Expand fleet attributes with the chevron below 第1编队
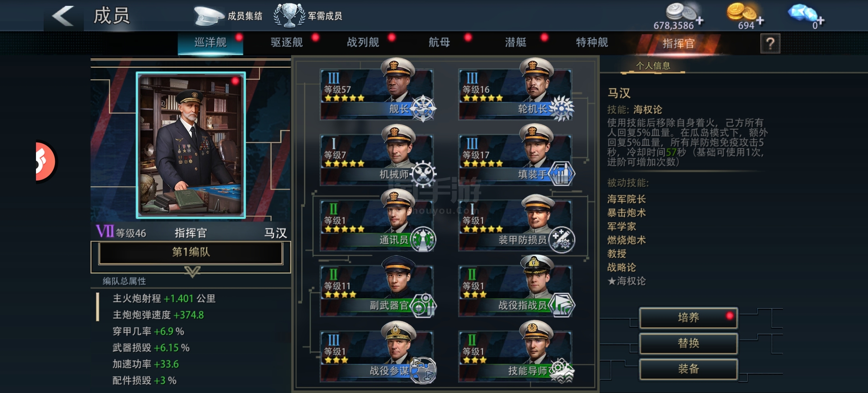Viewport: 868px width, 393px height. [x=192, y=272]
